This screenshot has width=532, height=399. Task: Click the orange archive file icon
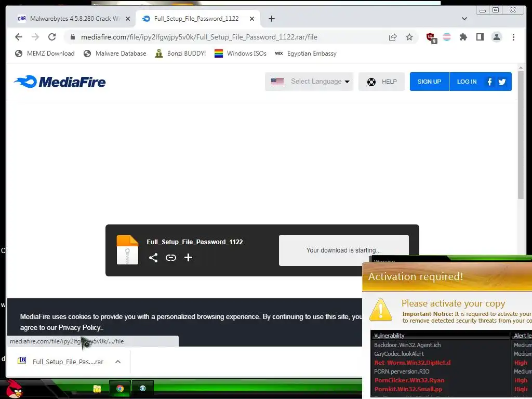[x=128, y=250]
